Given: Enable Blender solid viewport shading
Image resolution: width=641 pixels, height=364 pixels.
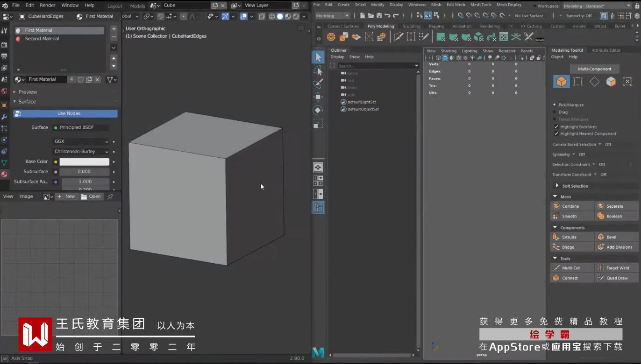Looking at the screenshot, I should point(279,16).
